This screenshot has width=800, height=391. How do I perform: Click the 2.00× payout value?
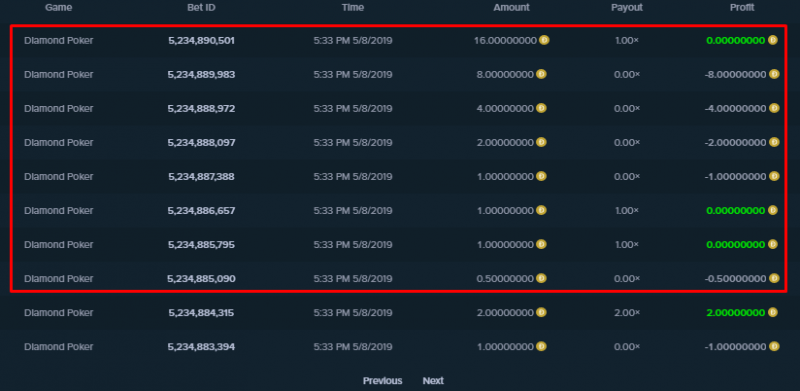click(x=627, y=312)
